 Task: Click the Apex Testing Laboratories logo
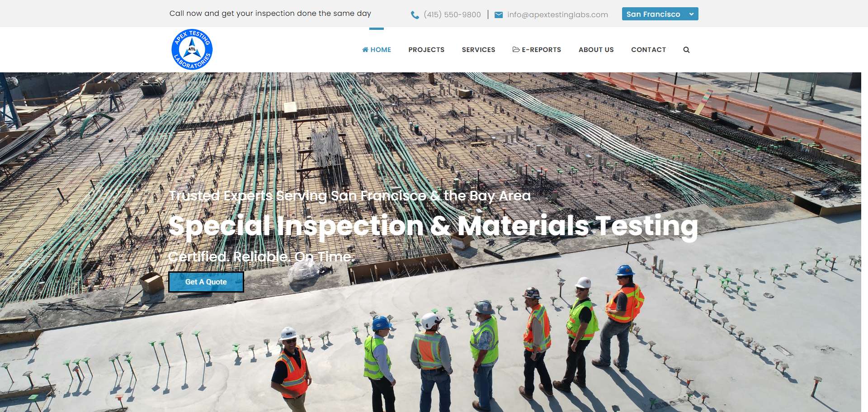tap(192, 50)
